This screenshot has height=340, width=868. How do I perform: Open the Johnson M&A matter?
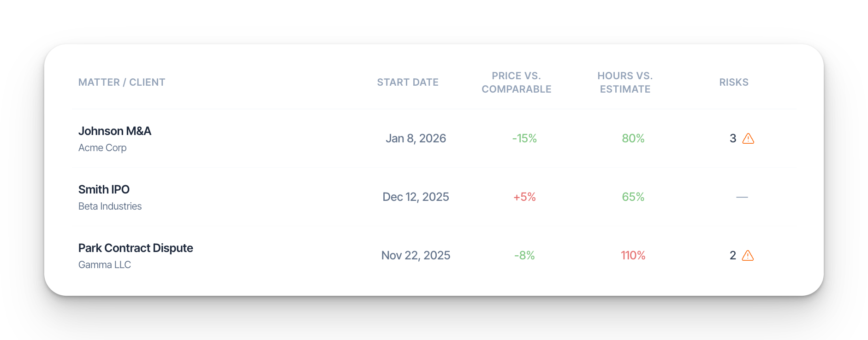[115, 131]
